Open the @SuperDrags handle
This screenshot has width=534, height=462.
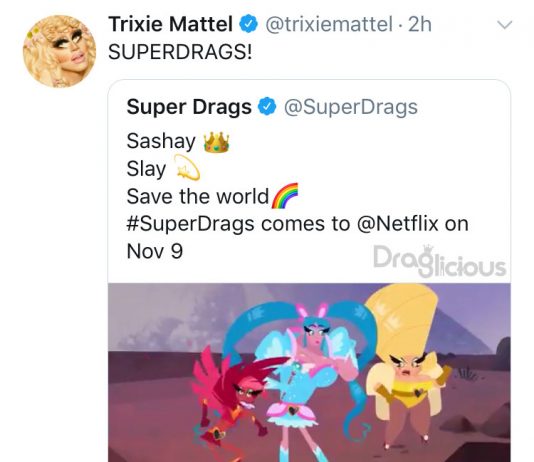pos(350,108)
